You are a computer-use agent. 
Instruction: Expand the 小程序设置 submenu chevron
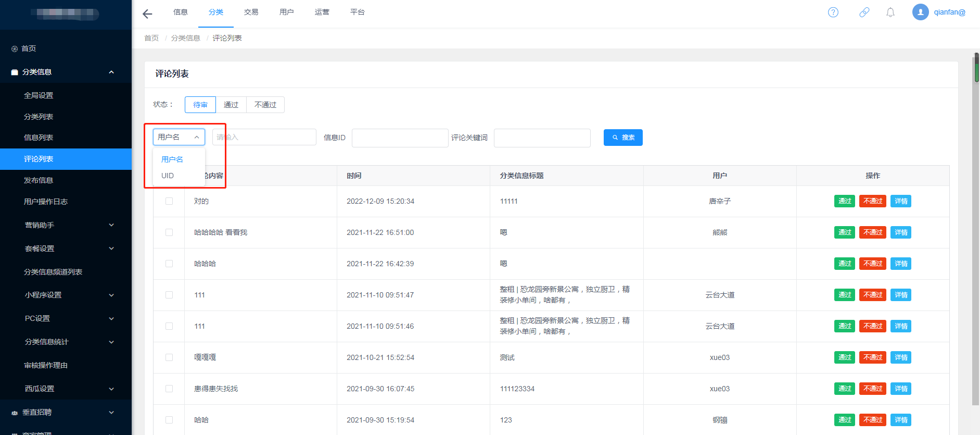pyautogui.click(x=111, y=295)
